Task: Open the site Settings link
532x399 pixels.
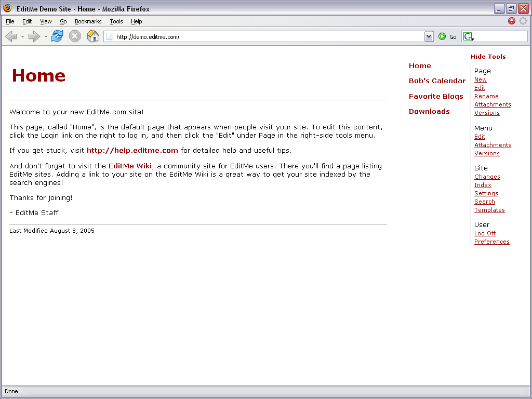Action: [x=486, y=193]
